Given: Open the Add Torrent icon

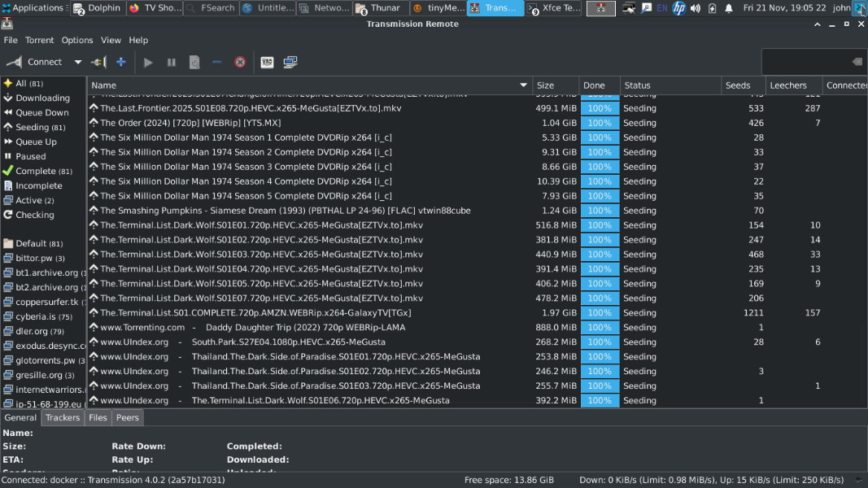Looking at the screenshot, I should (x=120, y=62).
